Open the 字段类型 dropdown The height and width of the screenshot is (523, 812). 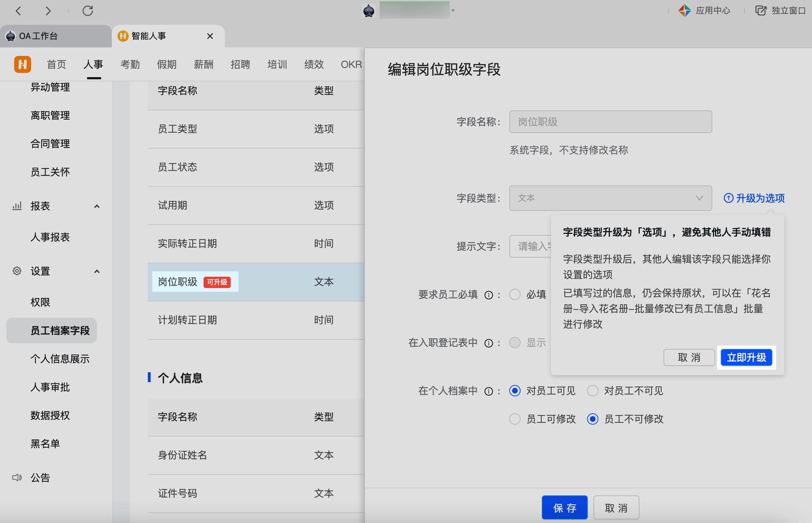[x=610, y=198]
